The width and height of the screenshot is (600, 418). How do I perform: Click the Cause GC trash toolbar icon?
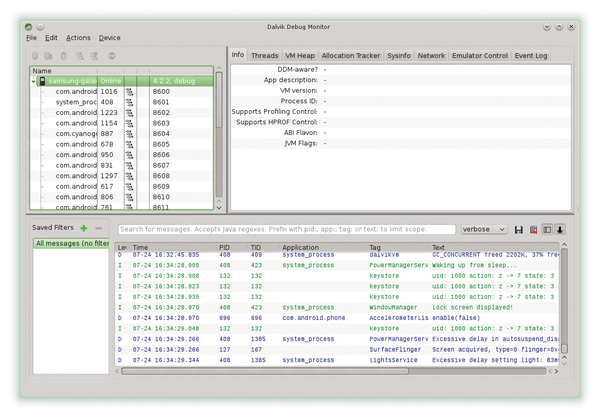pyautogui.click(x=64, y=56)
